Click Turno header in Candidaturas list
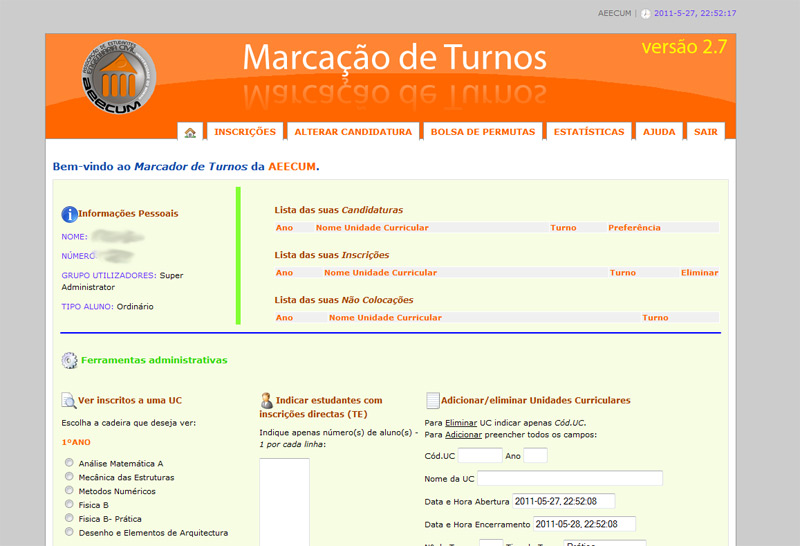This screenshot has height=546, width=800. [x=563, y=228]
